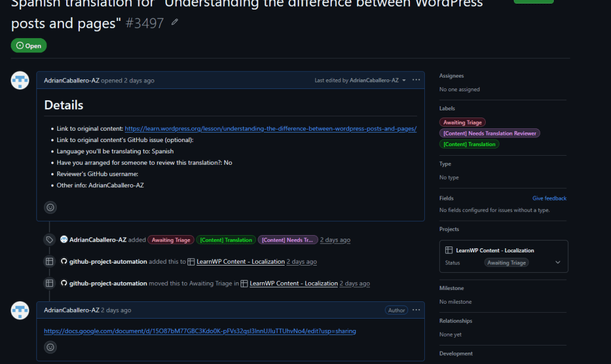Click the Awaiting Triage status pill in project card
Screen dimensions: 611x364
coord(507,263)
